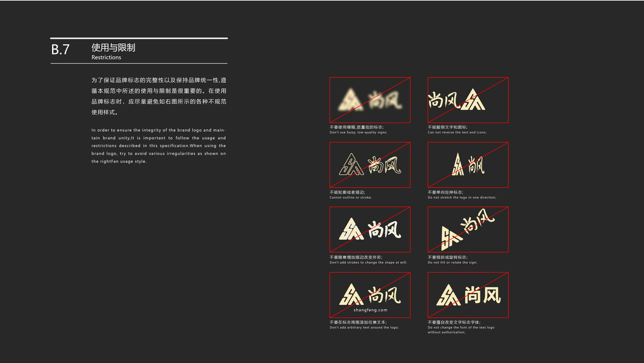
Task: Click caption 'Don't use fuzzy, low-quality signs;'
Action: point(358,132)
